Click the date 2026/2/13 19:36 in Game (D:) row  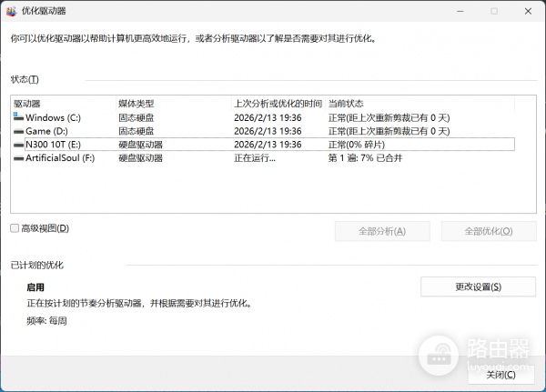[268, 131]
